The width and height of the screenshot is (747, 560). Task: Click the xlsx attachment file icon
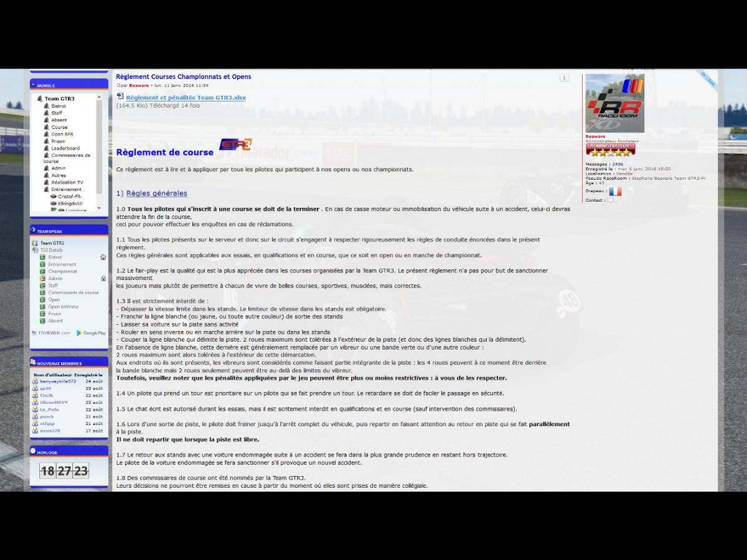click(120, 96)
